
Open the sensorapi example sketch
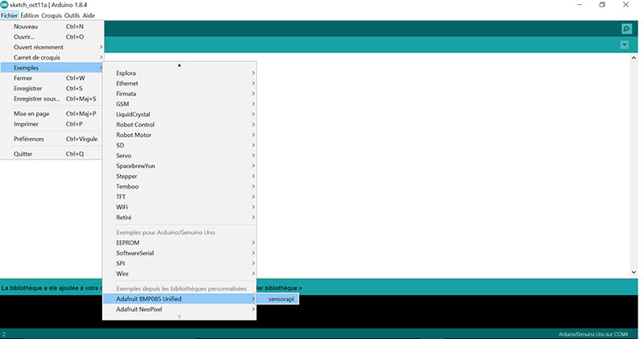pos(278,299)
